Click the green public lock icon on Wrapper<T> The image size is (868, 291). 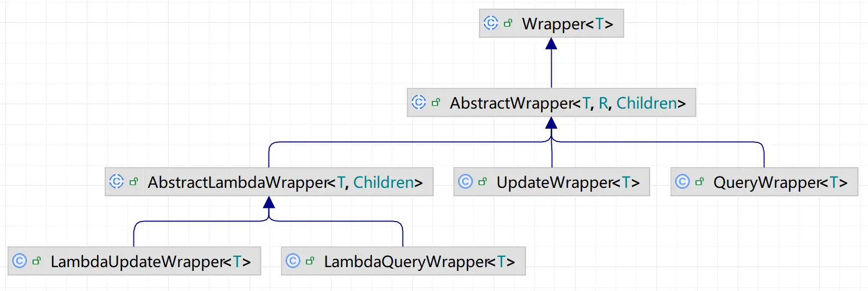click(x=508, y=23)
